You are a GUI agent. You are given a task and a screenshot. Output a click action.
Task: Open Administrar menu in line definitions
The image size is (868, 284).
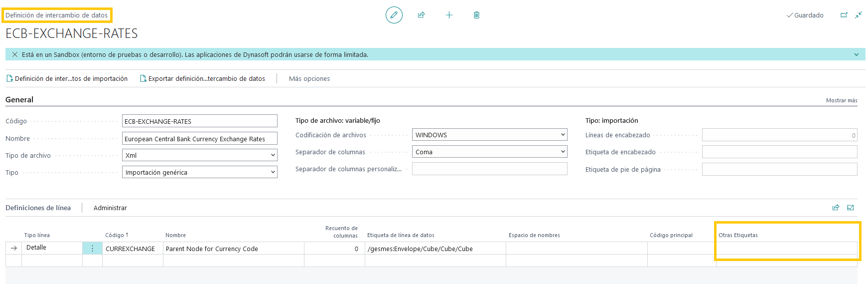[110, 208]
